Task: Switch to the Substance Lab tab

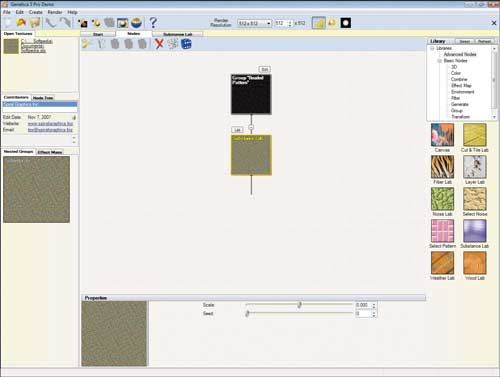Action: pyautogui.click(x=177, y=34)
